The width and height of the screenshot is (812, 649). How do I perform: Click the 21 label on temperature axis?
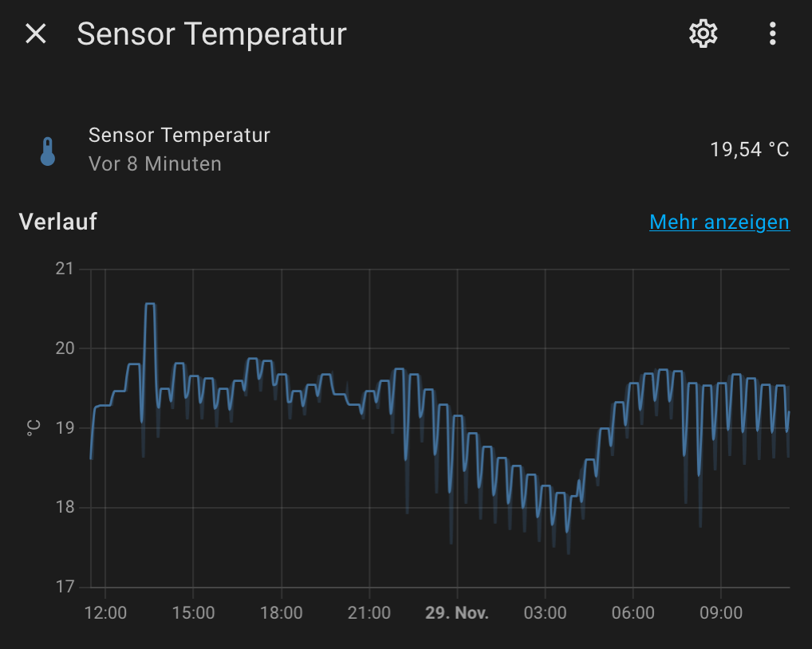click(64, 269)
